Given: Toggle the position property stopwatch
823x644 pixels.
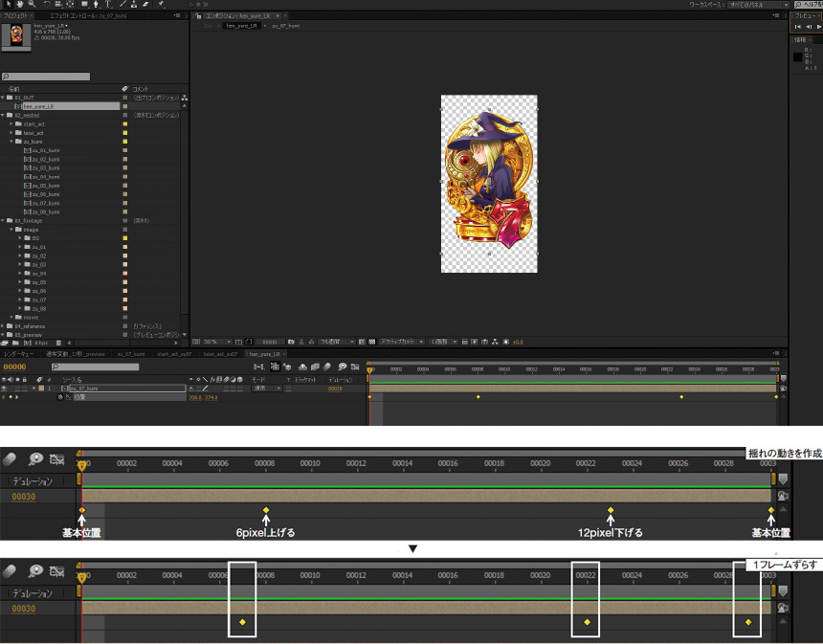Looking at the screenshot, I should [60, 397].
